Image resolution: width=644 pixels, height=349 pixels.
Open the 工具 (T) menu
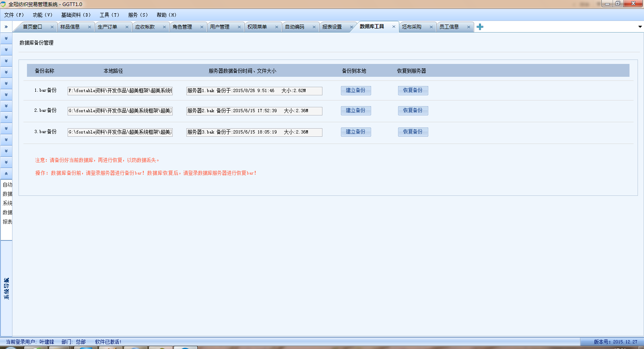(109, 15)
